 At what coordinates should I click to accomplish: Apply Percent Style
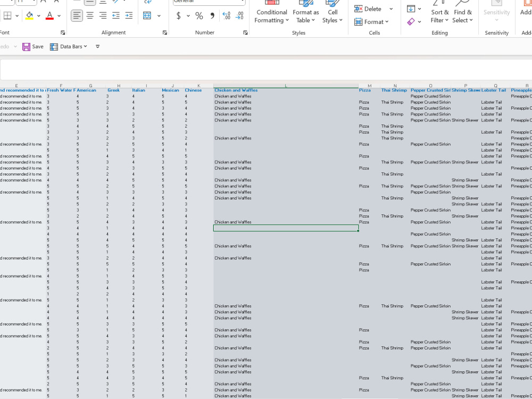pos(199,15)
